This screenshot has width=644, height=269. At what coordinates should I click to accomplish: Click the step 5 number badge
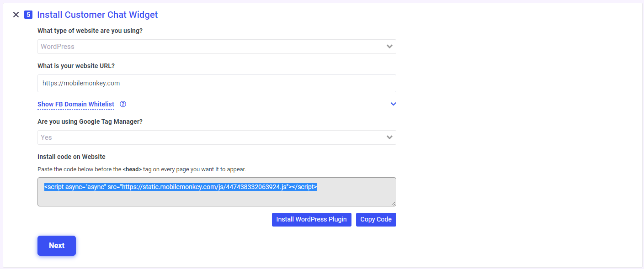(29, 14)
